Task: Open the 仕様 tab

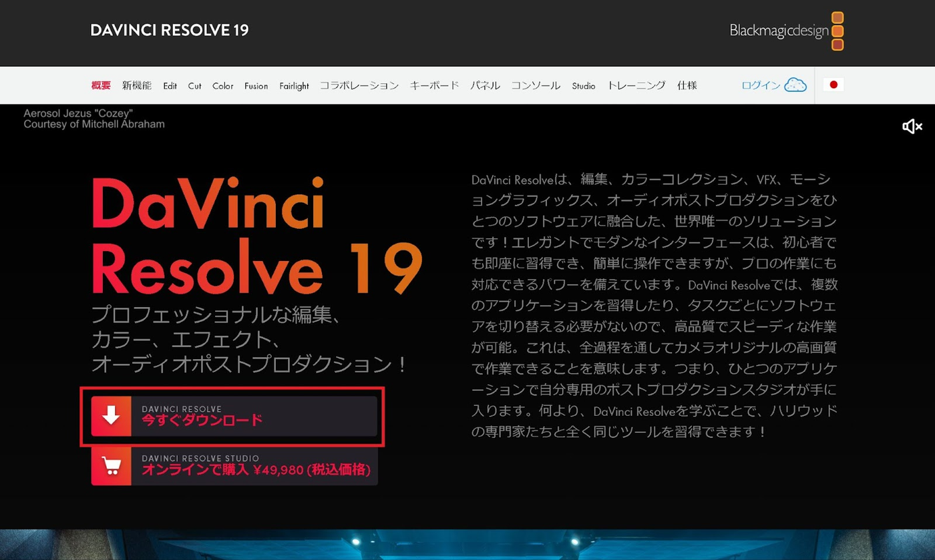Action: pos(687,85)
